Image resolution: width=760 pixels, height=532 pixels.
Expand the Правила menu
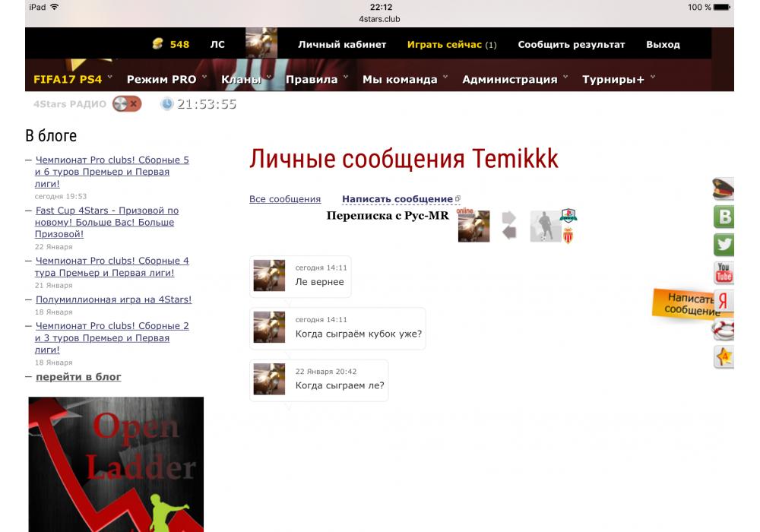point(316,79)
